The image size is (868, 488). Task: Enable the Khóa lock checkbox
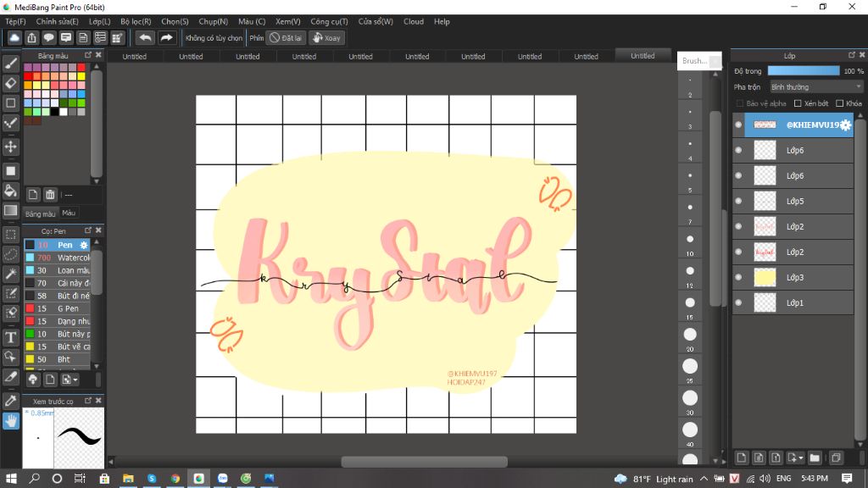click(x=840, y=103)
